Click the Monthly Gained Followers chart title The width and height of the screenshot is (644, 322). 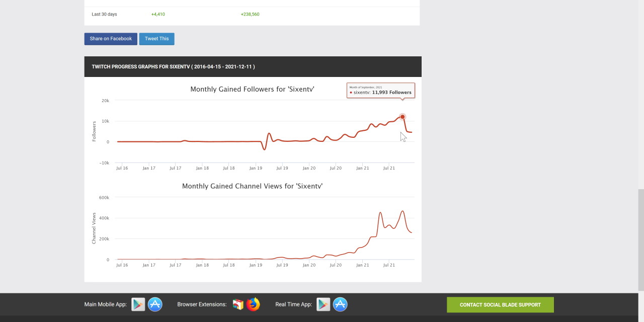(252, 89)
